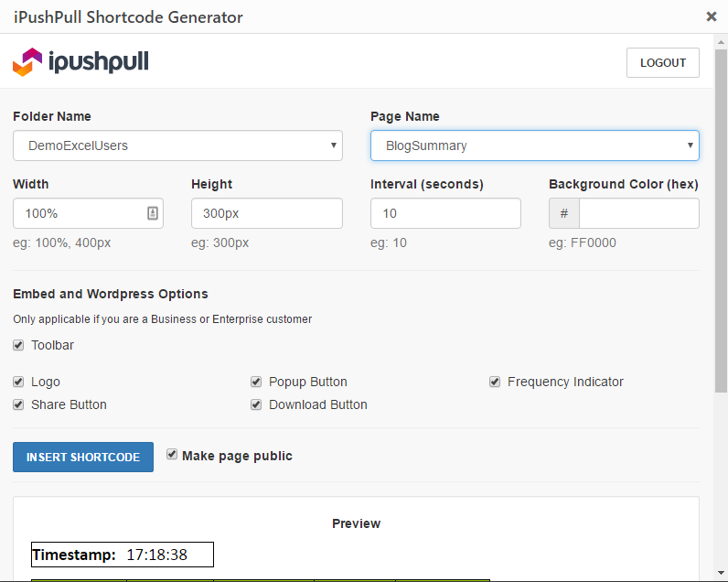
Task: Open the Folder Name dropdown
Action: pos(177,145)
